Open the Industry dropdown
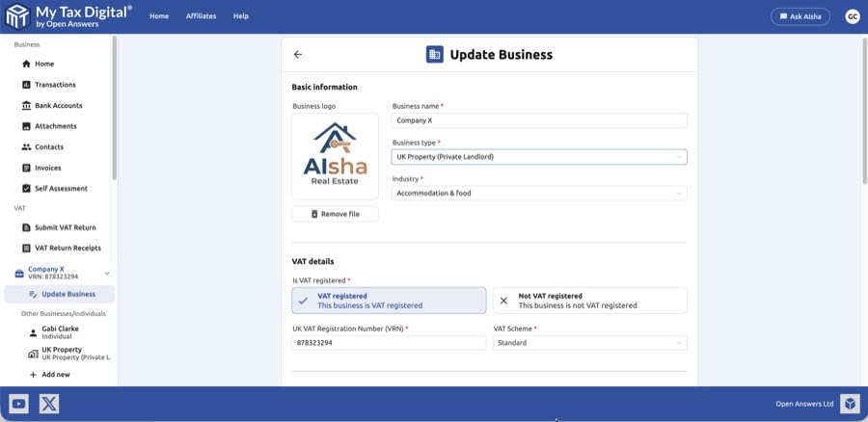 tap(539, 194)
